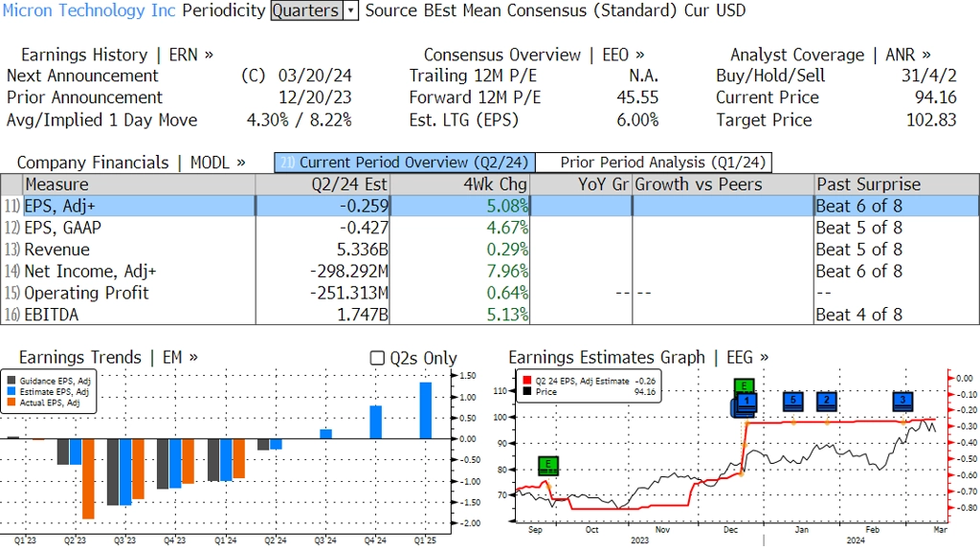
Task: Open Earnings Trends EM link
Action: pyautogui.click(x=108, y=358)
